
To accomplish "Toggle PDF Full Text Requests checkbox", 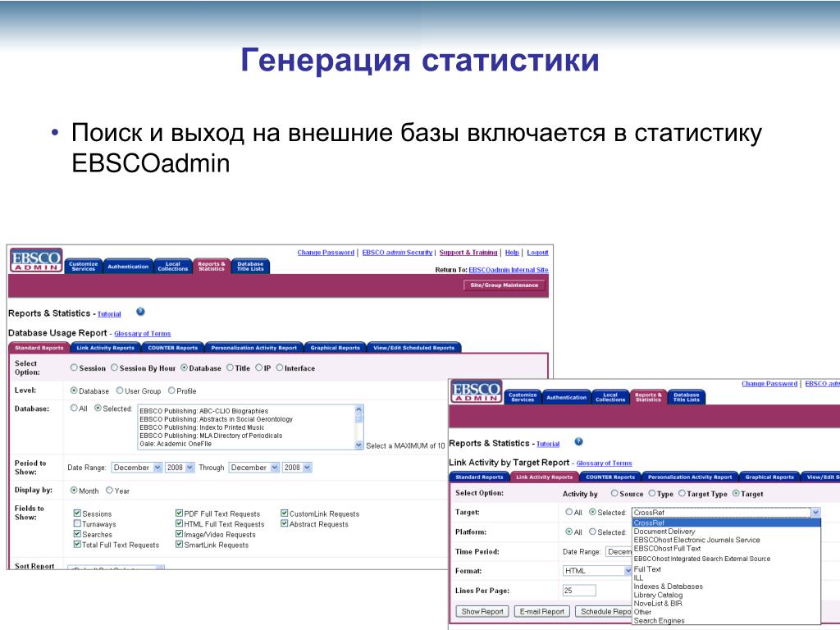I will pyautogui.click(x=179, y=514).
